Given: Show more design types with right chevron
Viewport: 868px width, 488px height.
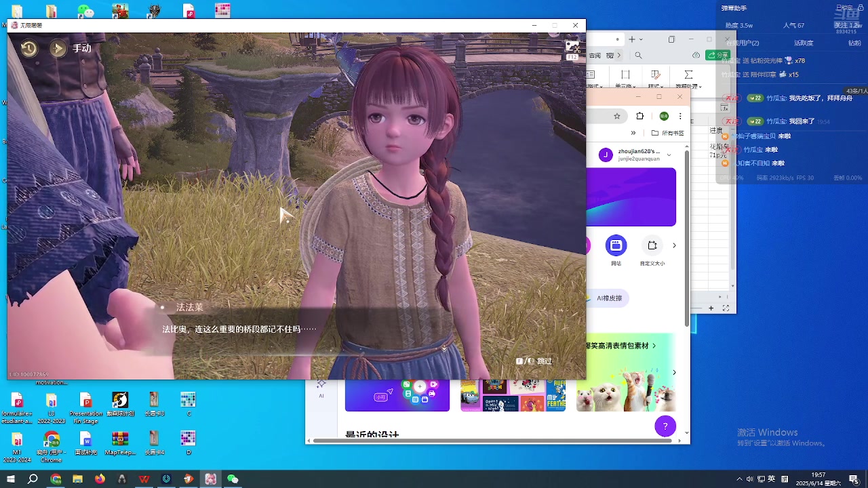Looking at the screenshot, I should [674, 245].
